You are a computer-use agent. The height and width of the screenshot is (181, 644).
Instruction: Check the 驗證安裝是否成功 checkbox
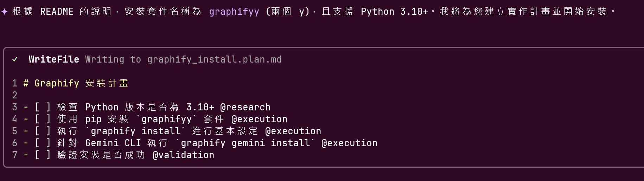click(x=43, y=155)
